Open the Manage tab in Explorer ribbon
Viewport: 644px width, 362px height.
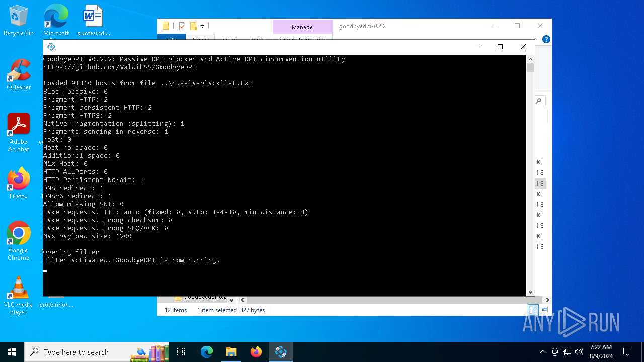(302, 27)
